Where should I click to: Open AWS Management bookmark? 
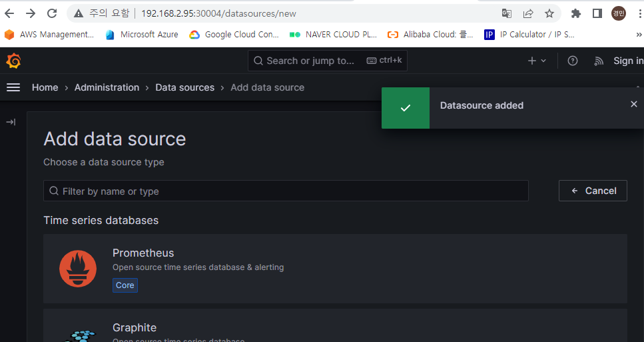click(49, 35)
